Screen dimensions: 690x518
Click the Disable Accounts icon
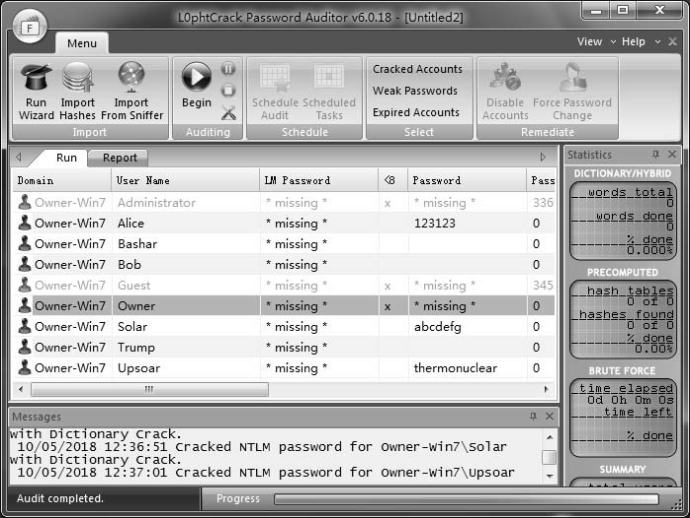click(x=505, y=77)
